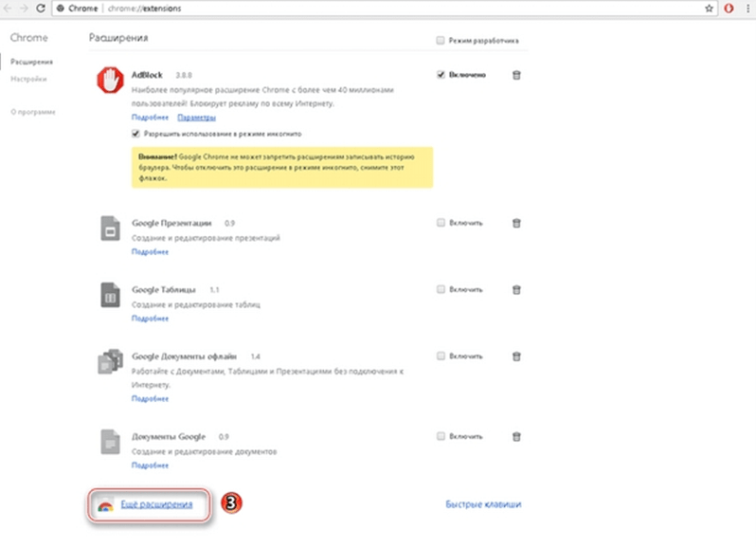Enable the Режим разработчика checkbox
This screenshot has height=547, width=756.
[x=440, y=41]
